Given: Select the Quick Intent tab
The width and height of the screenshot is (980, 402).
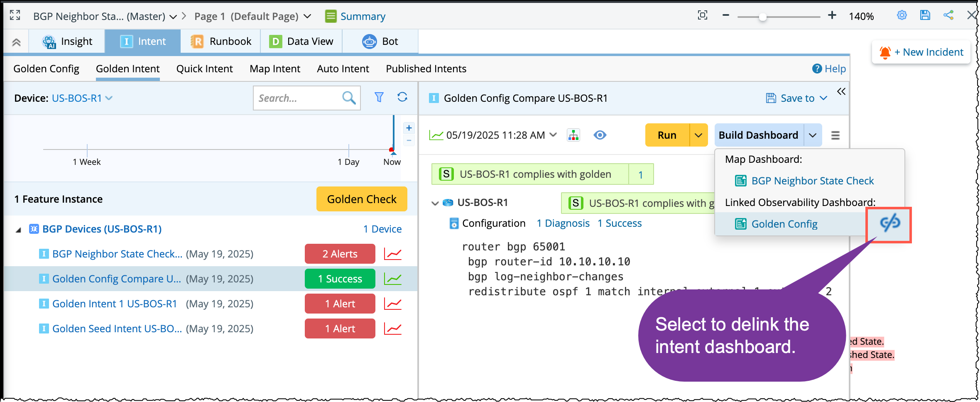Looking at the screenshot, I should tap(204, 69).
